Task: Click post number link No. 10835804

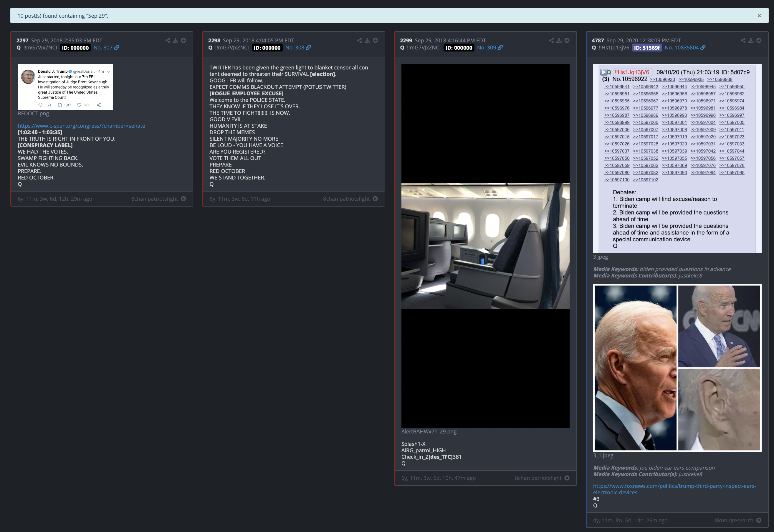Action: click(x=681, y=48)
